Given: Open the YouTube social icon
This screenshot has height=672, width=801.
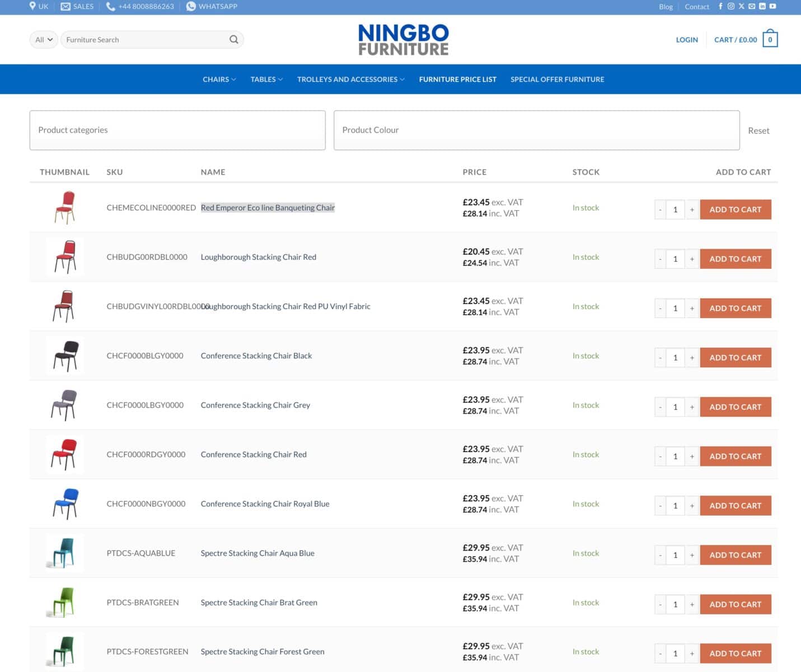Looking at the screenshot, I should pyautogui.click(x=772, y=6).
